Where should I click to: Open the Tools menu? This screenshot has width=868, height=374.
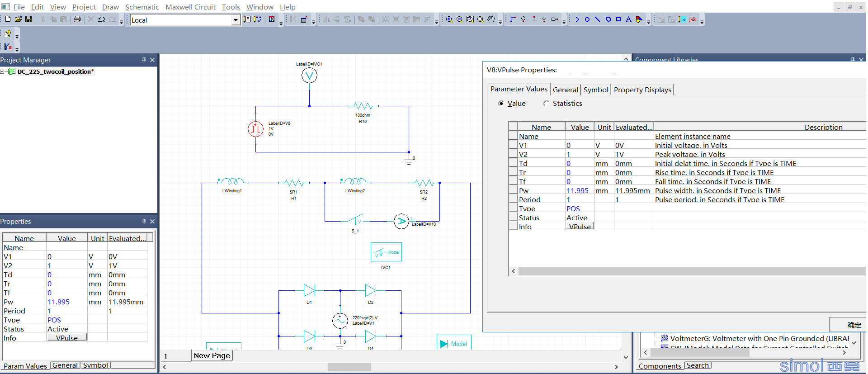(231, 7)
